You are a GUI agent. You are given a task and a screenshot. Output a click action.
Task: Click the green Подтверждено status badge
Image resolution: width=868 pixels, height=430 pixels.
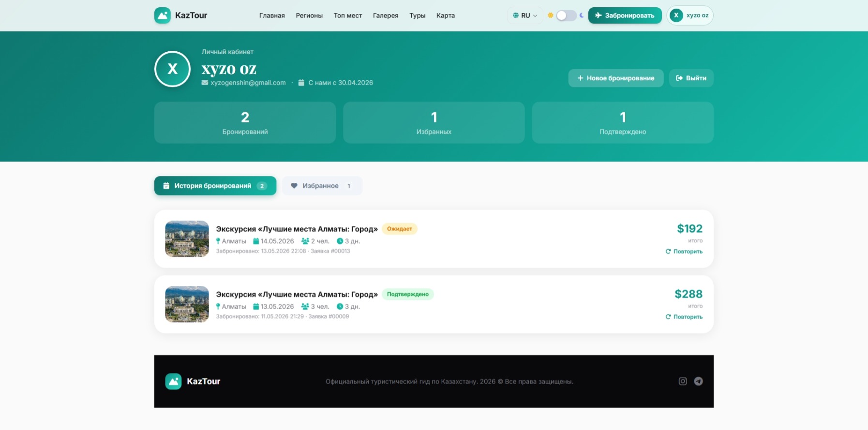click(408, 294)
